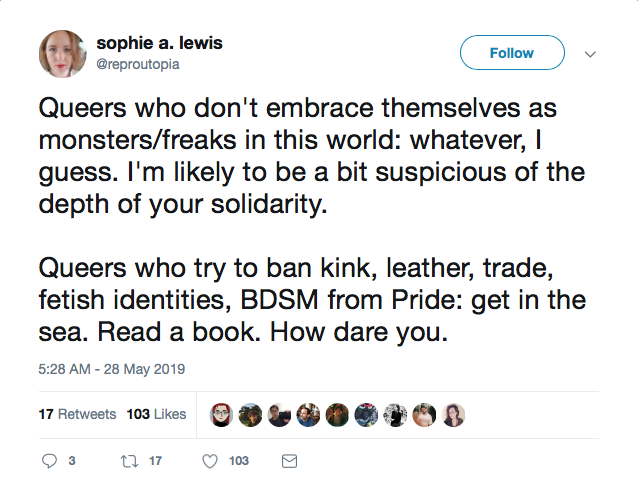Click the sophie a. lewis display name

(160, 43)
